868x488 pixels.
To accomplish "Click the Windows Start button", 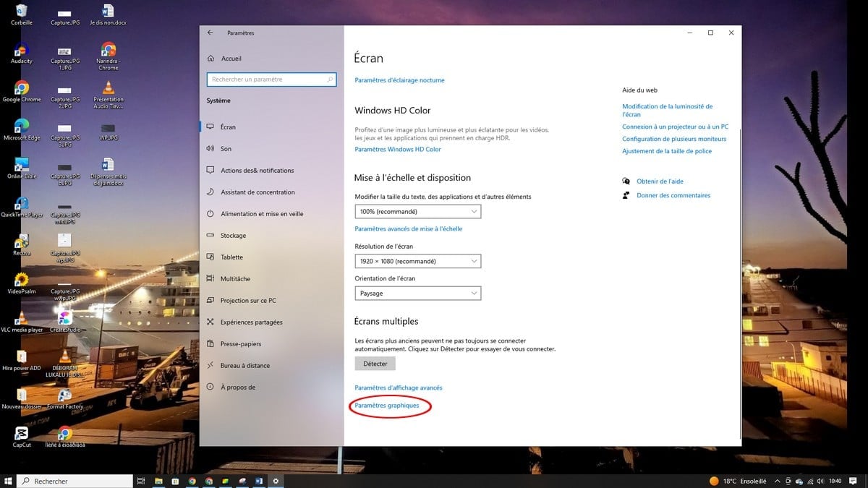I will click(9, 481).
